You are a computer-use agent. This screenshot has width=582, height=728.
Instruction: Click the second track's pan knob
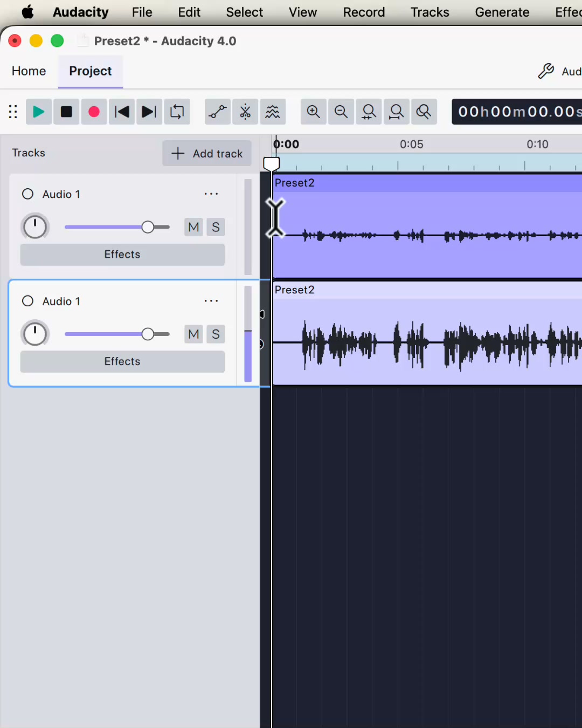pos(35,334)
